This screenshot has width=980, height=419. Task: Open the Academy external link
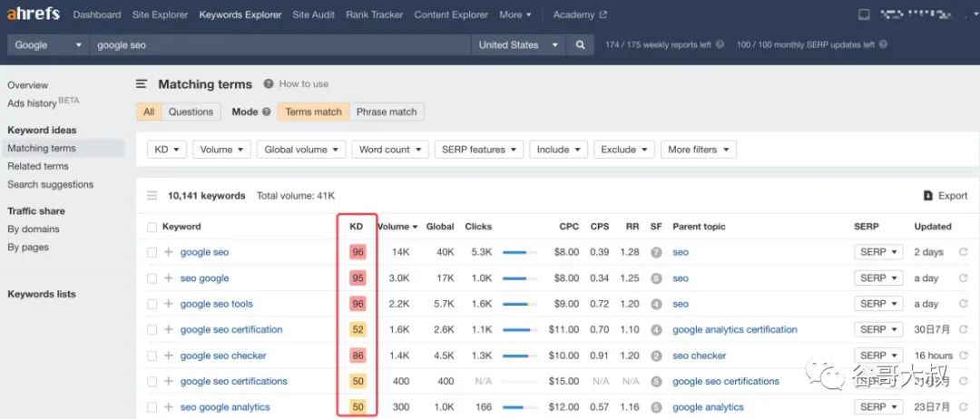[x=580, y=15]
